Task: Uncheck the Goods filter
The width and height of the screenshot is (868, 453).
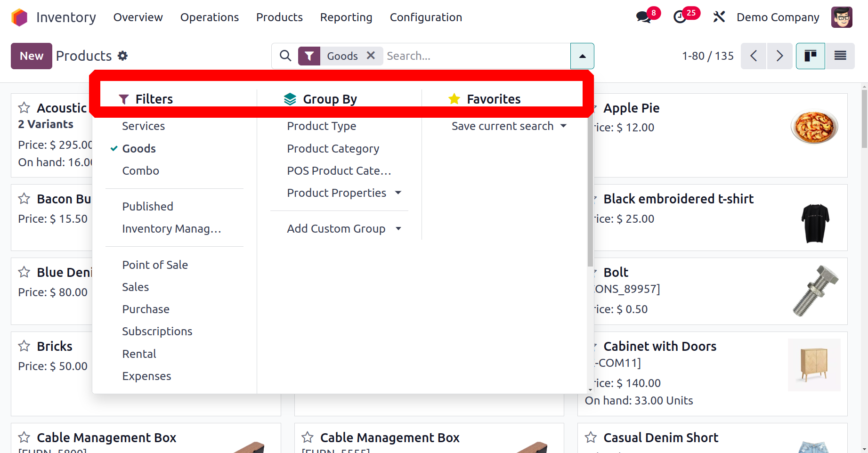Action: [139, 149]
